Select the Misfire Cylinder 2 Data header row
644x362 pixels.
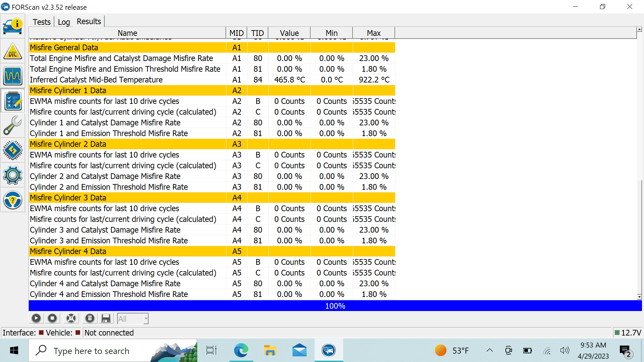(212, 144)
